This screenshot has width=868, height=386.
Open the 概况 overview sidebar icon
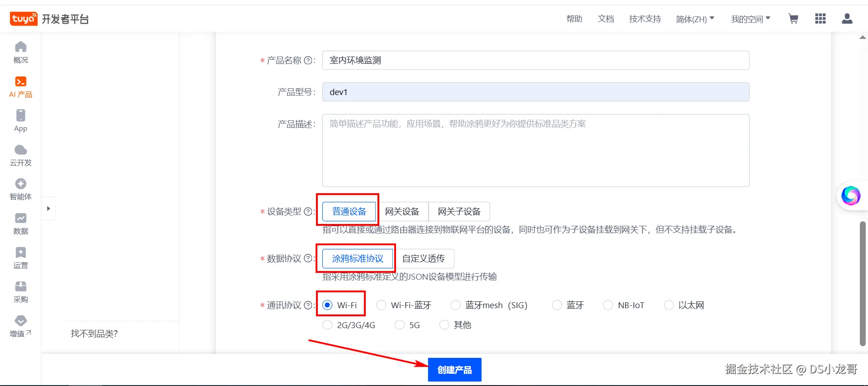[21, 52]
